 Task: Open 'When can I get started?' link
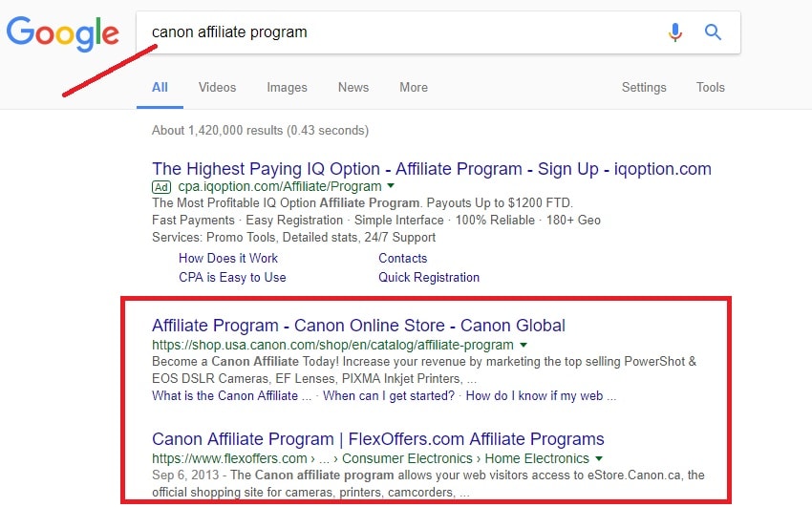pyautogui.click(x=389, y=396)
